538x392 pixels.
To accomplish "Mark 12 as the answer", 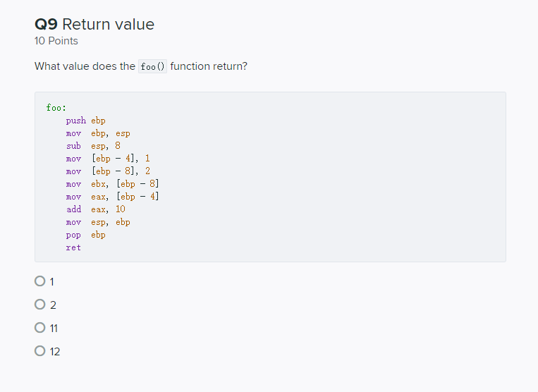I will 39,351.
